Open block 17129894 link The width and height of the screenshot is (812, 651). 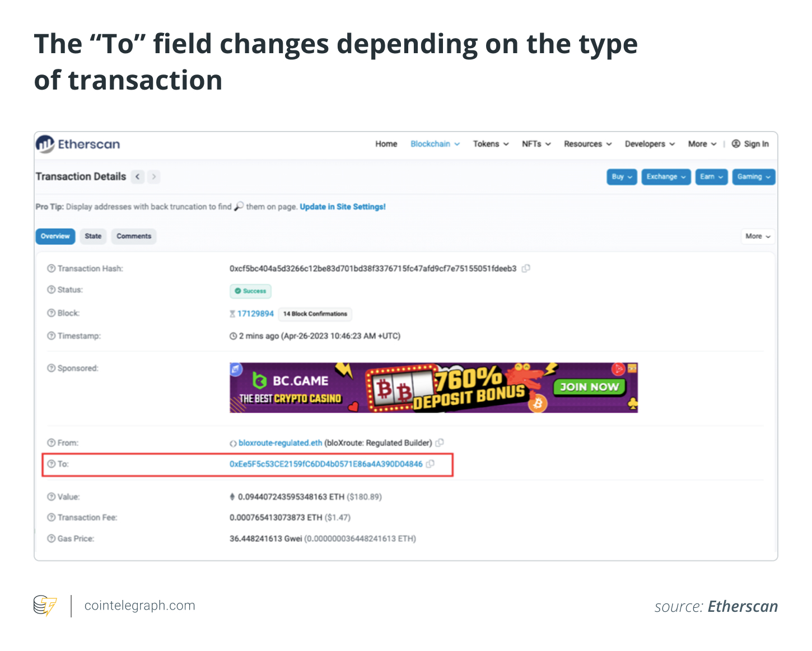tap(255, 313)
